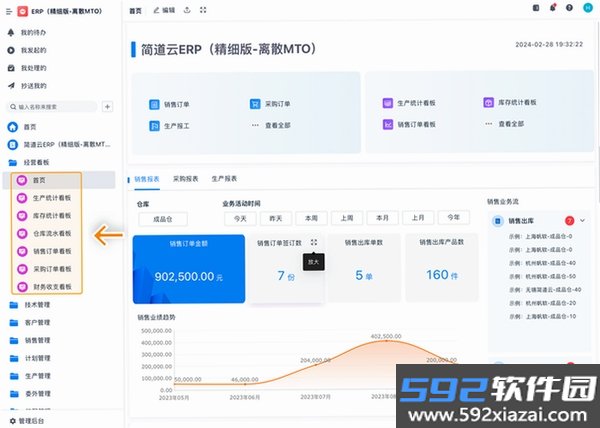Focus the 输入名称来搜索 search field
This screenshot has height=428, width=600.
(52, 107)
